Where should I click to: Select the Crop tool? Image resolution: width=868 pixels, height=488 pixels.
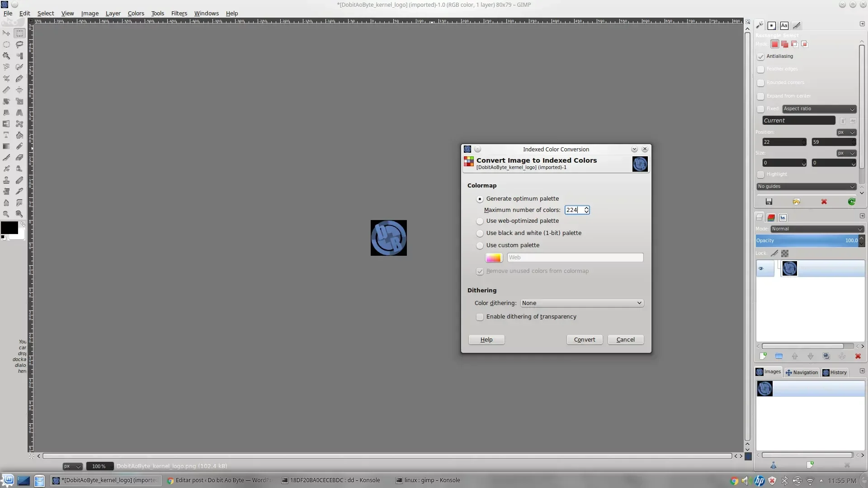click(6, 79)
